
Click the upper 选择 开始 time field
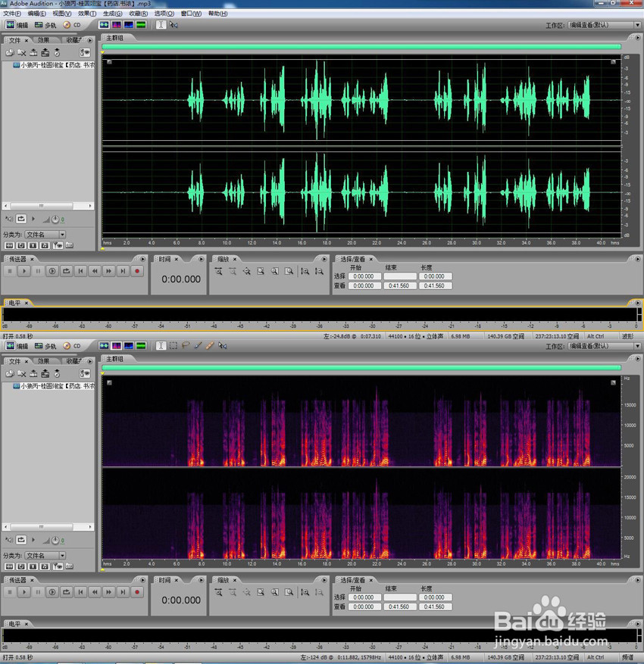tap(364, 276)
